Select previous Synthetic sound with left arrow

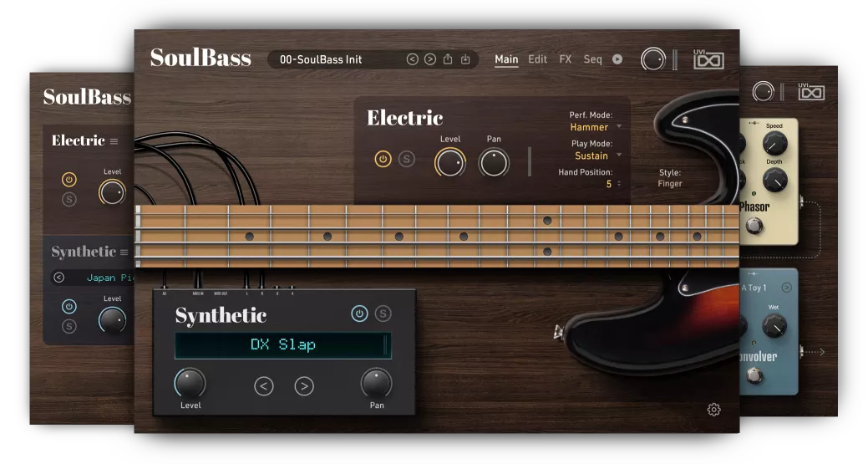264,386
